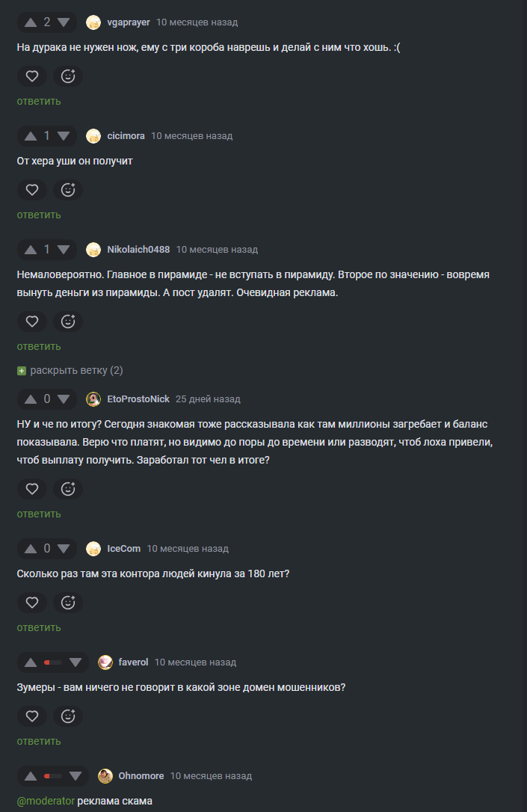Heart the faverol comment
The image size is (527, 812).
tap(32, 716)
